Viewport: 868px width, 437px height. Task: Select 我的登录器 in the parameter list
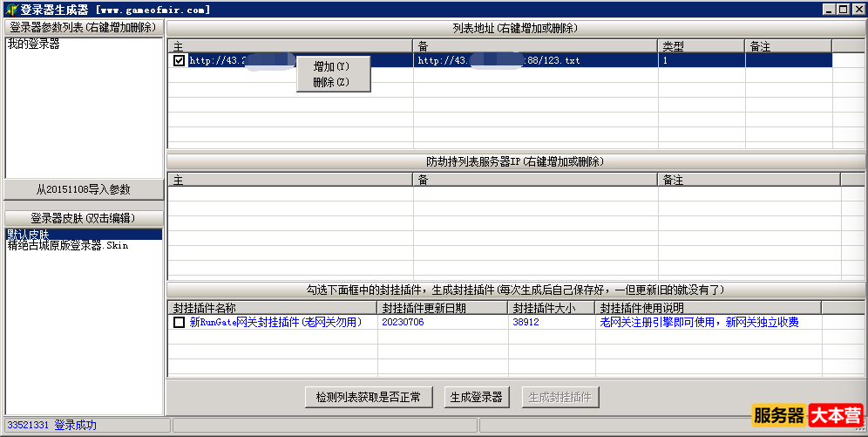[33, 44]
